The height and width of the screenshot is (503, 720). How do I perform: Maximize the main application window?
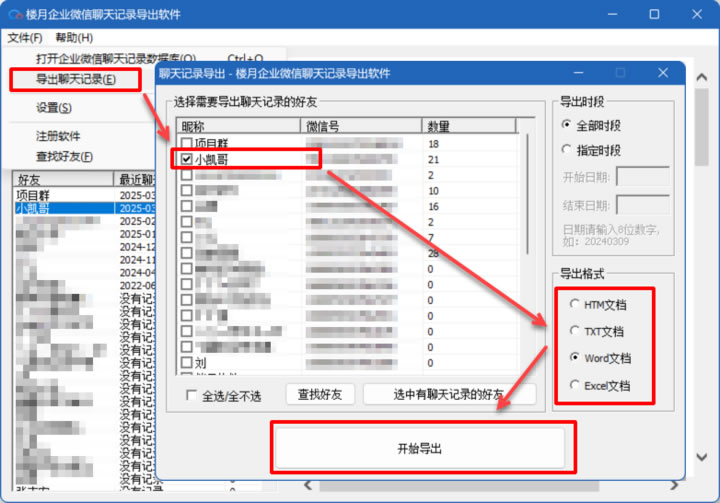click(654, 14)
